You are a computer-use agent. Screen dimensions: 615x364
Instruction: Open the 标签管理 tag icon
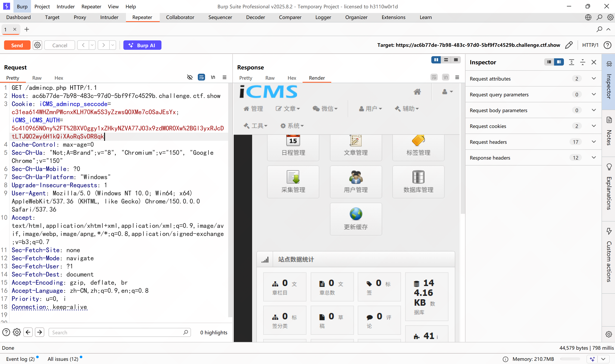pyautogui.click(x=418, y=141)
